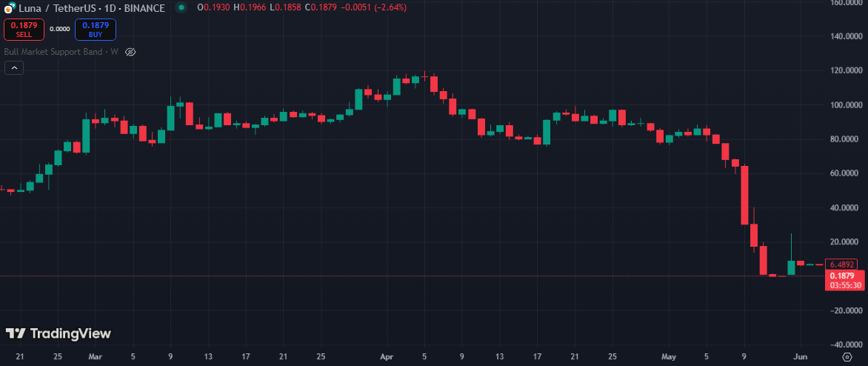Click the blue BUY 0.1879 button
868x366 pixels.
96,30
